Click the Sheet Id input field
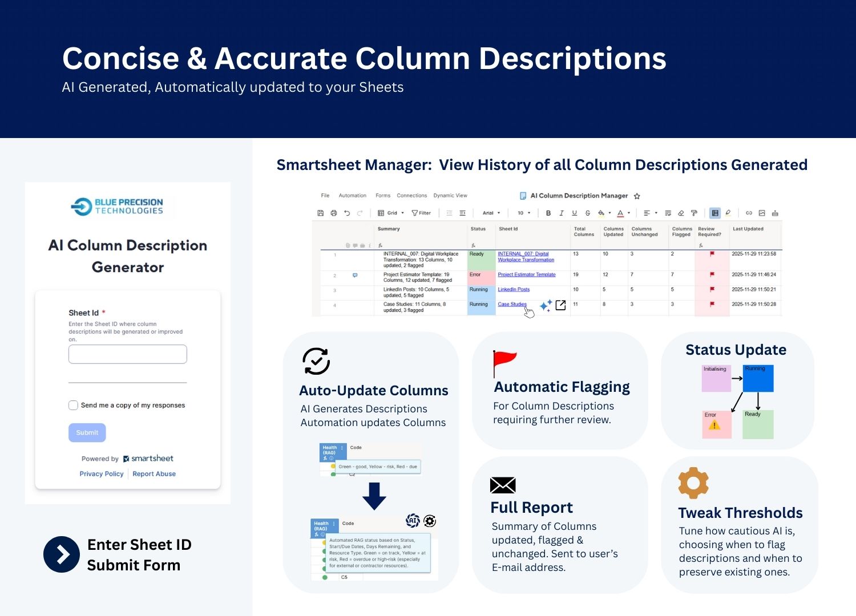This screenshot has width=856, height=616. click(128, 354)
